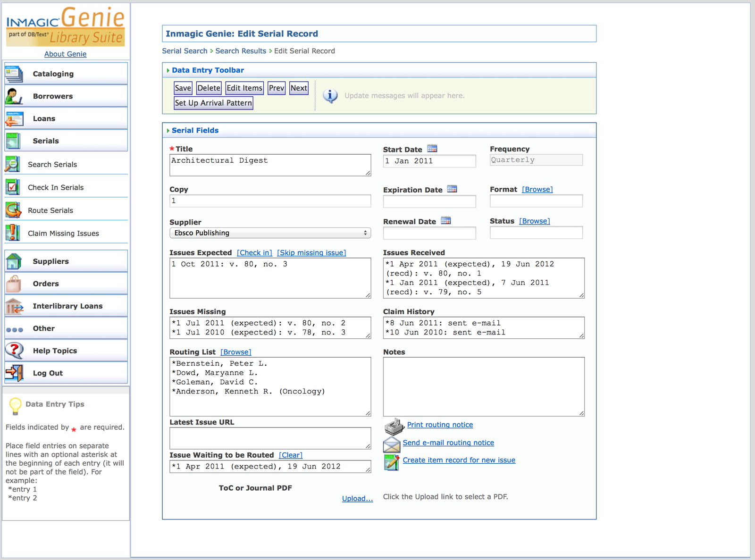Image resolution: width=755 pixels, height=560 pixels.
Task: Click in the Start Date field
Action: click(429, 161)
